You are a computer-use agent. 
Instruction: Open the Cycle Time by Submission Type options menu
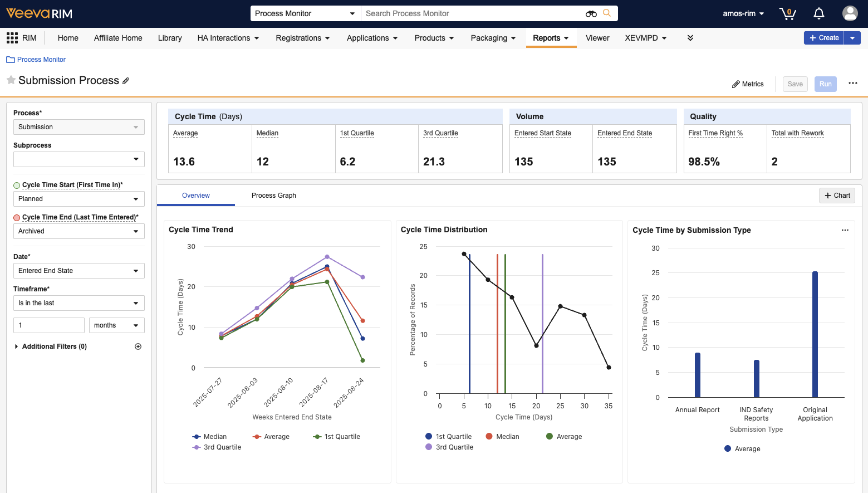(x=845, y=230)
